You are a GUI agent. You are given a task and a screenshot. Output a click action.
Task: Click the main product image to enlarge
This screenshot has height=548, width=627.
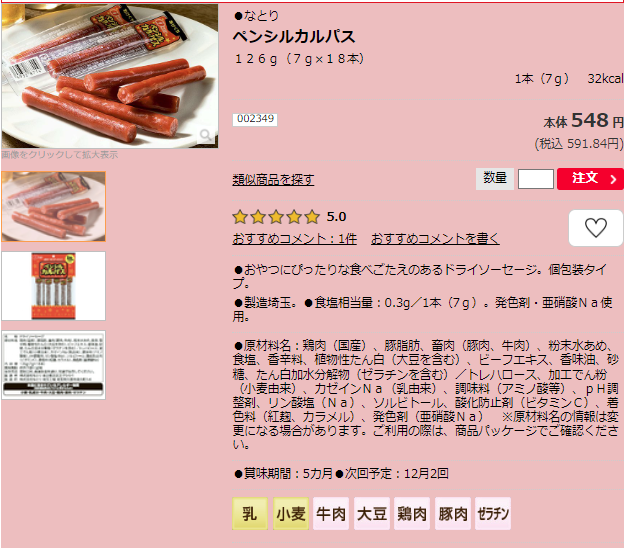[110, 76]
